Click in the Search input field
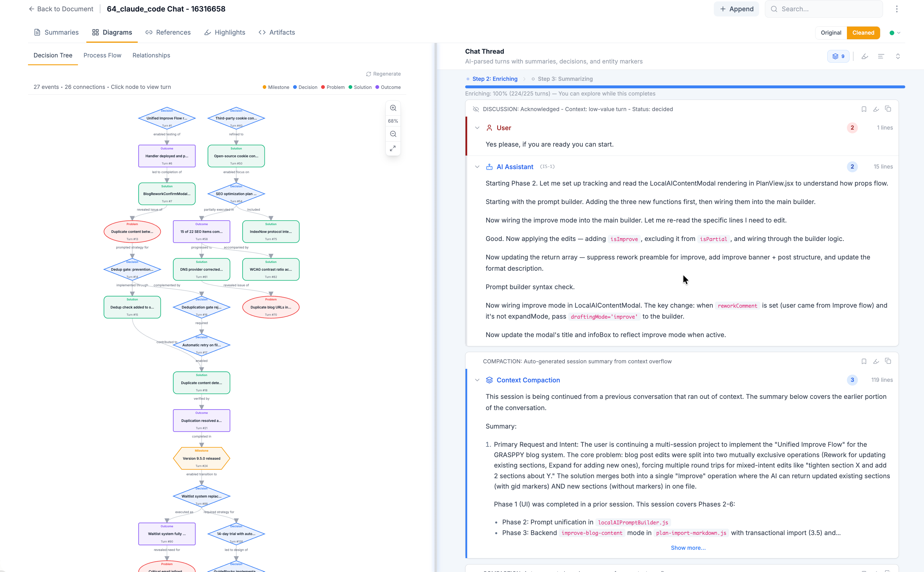 (x=824, y=9)
